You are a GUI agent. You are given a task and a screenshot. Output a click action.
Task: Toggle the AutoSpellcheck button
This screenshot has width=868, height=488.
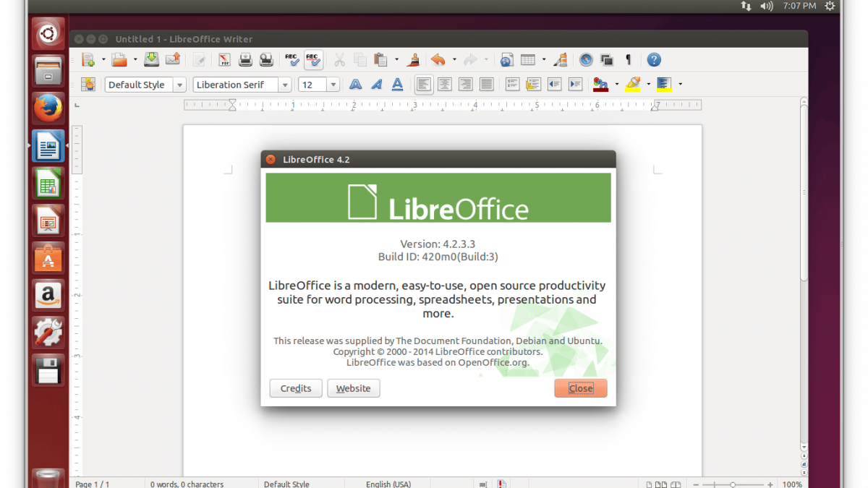tap(312, 60)
